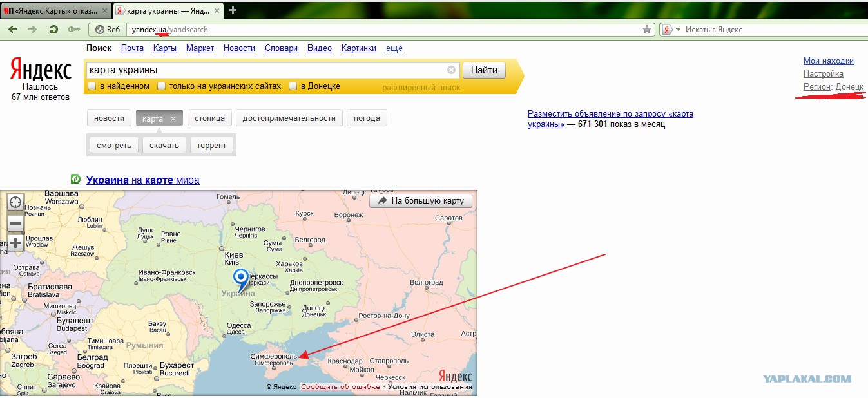Open the Почта service link
This screenshot has width=868, height=398.
coord(132,48)
